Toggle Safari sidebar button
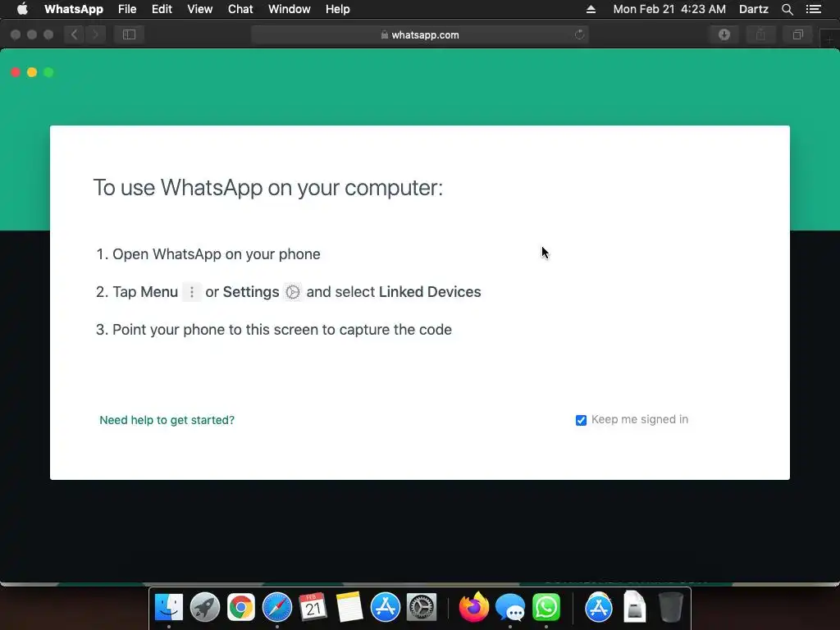Image resolution: width=840 pixels, height=630 pixels. [x=129, y=34]
